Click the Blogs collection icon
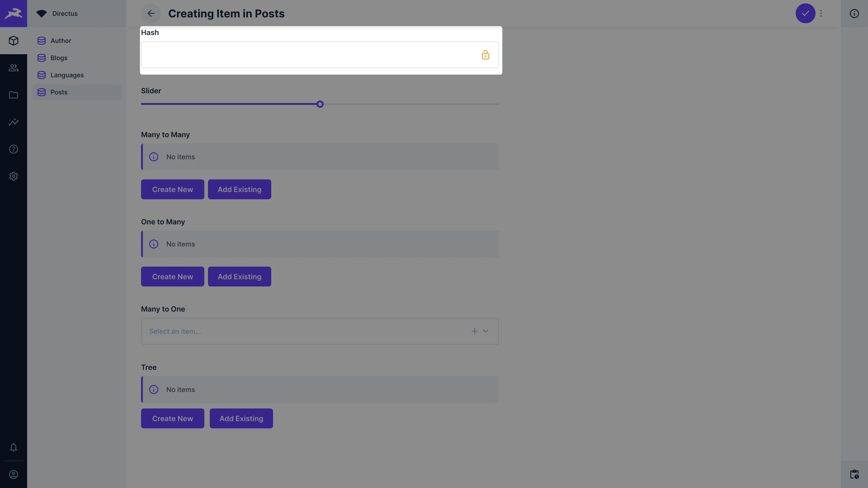Screen dimensions: 868x488 [x=42, y=58]
